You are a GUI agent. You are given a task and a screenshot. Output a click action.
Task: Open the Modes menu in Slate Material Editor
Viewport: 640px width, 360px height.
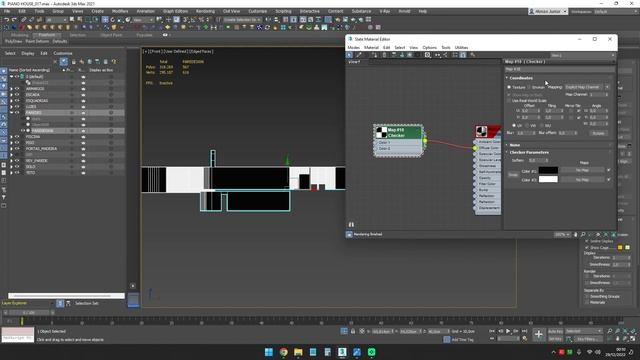click(x=353, y=48)
